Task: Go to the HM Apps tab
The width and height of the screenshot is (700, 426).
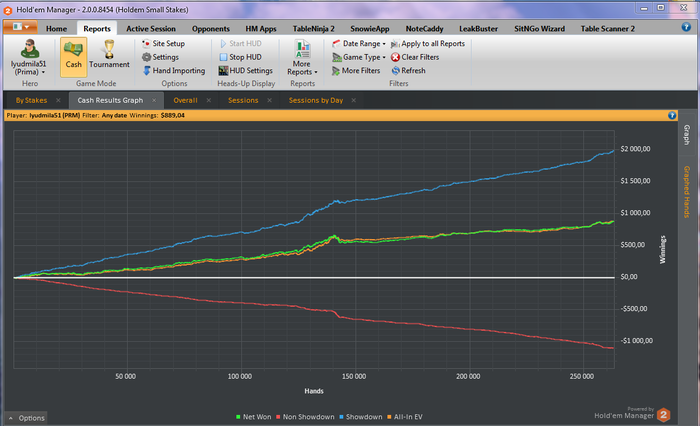Action: tap(261, 29)
